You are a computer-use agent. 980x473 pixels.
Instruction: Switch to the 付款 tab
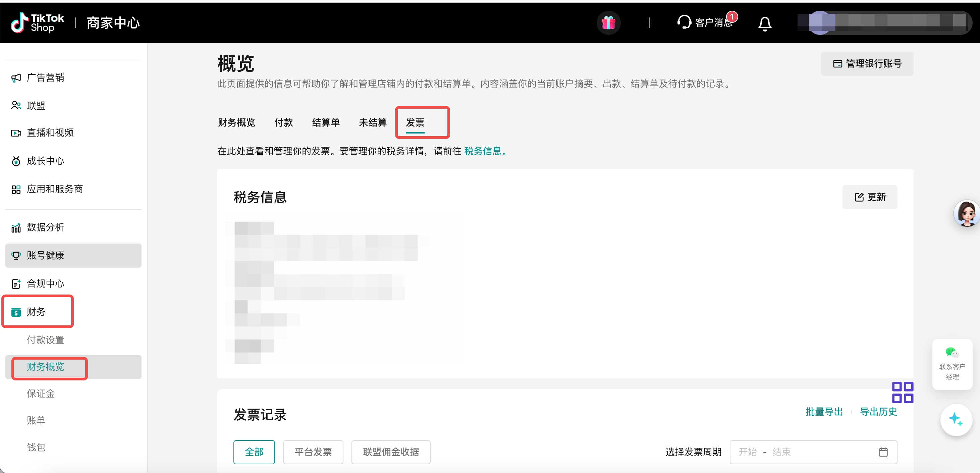click(283, 122)
